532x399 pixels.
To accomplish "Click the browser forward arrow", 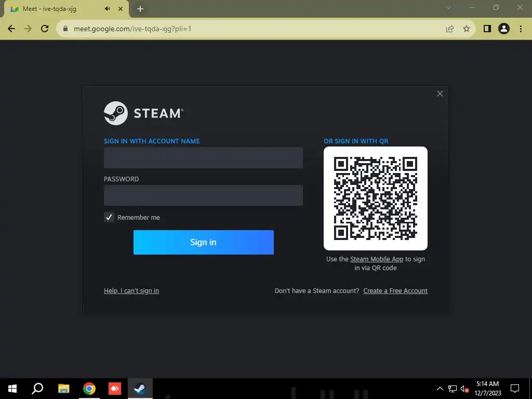I will pos(28,29).
